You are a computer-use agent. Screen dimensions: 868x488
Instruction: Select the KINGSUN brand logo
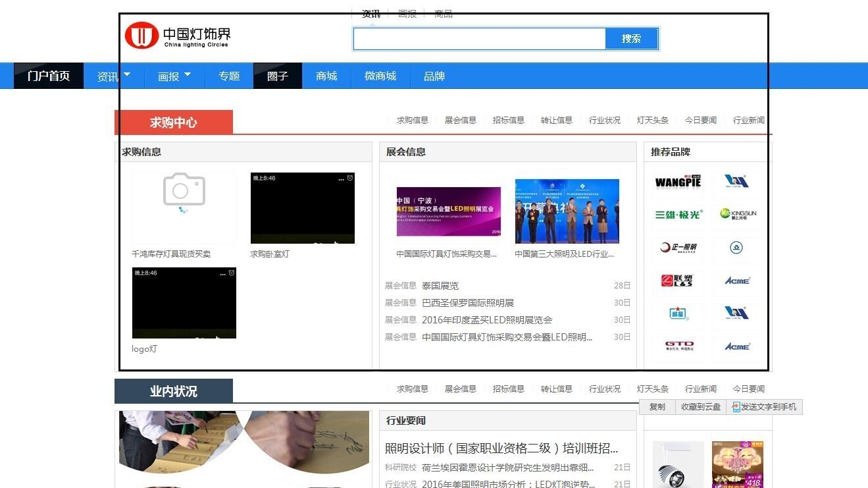click(x=738, y=214)
